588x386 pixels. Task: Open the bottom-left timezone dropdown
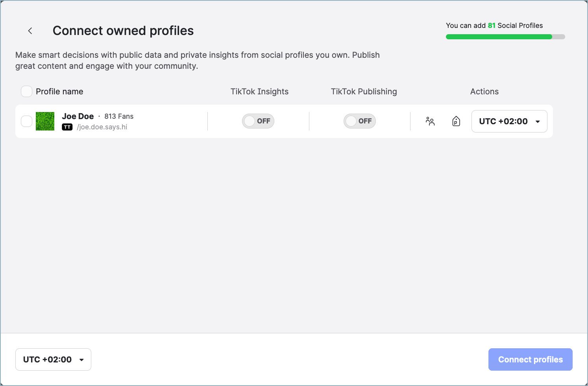(x=53, y=359)
